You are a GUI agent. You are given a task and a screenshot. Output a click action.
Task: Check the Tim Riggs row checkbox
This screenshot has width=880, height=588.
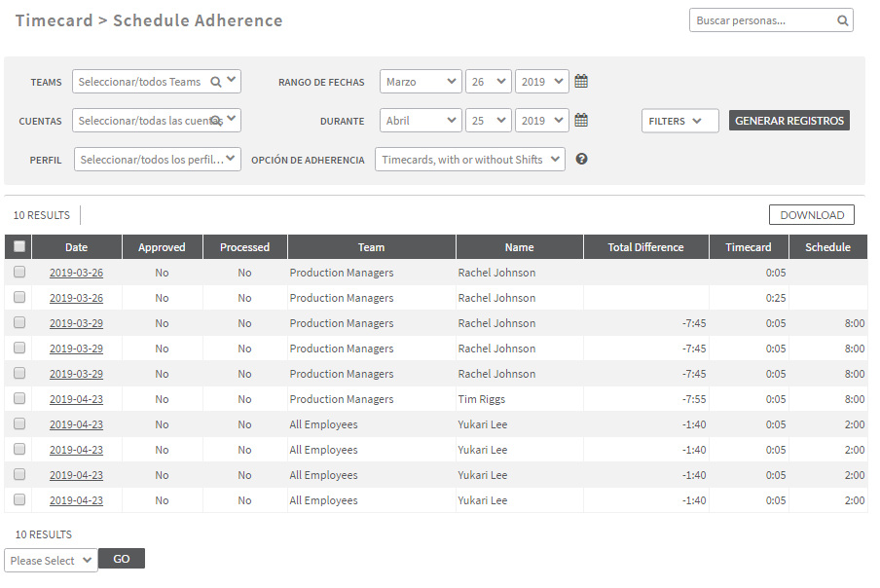tap(19, 398)
